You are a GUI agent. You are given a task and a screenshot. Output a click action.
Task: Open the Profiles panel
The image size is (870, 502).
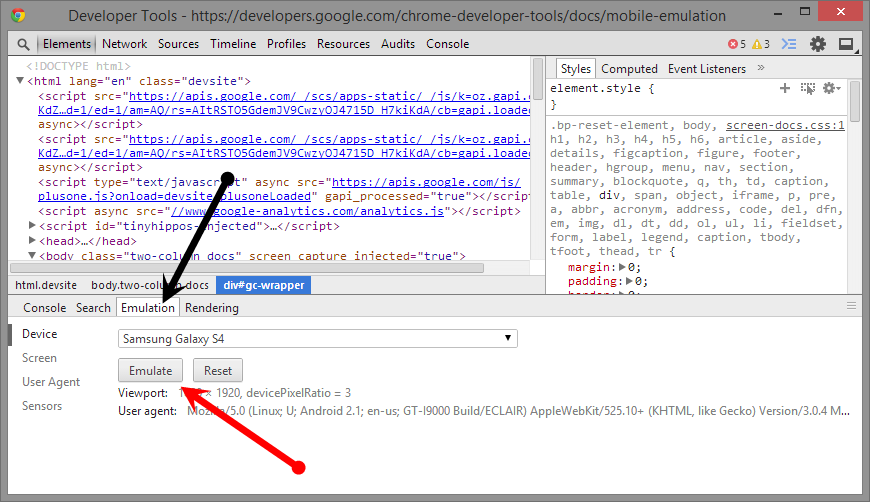pyautogui.click(x=286, y=44)
